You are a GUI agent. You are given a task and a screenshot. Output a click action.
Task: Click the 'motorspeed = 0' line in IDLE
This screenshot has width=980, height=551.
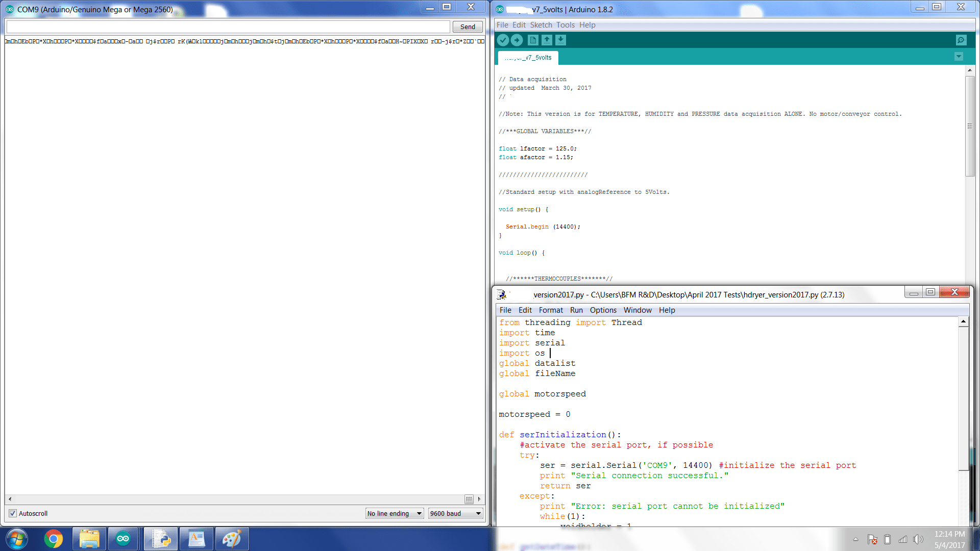click(x=534, y=414)
